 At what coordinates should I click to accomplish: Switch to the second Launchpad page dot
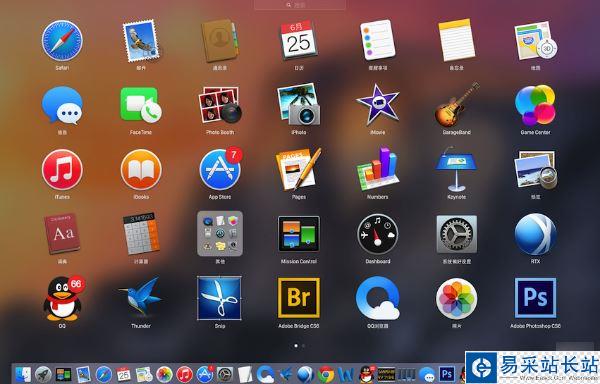point(303,345)
